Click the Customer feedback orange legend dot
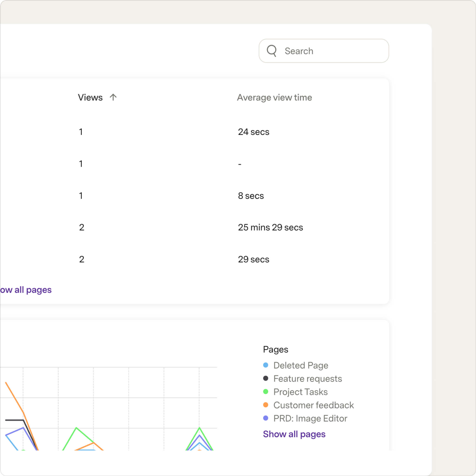This screenshot has height=476, width=476. coord(266,405)
